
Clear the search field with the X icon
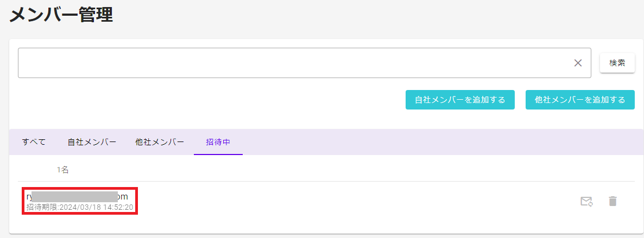coord(578,63)
